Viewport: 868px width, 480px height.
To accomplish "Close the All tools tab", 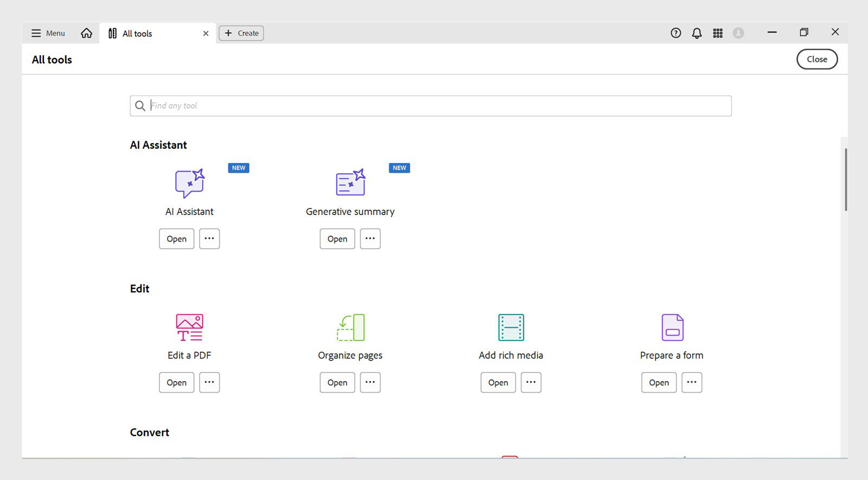I will point(206,33).
